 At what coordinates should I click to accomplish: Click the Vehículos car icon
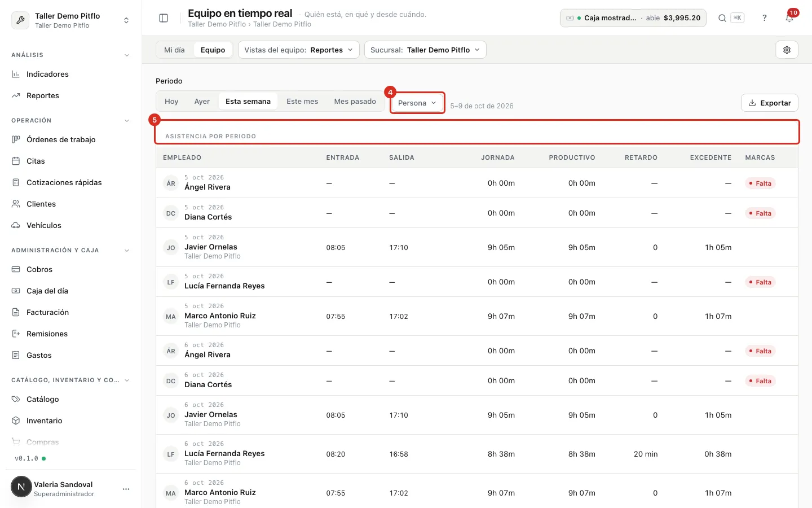click(x=16, y=225)
